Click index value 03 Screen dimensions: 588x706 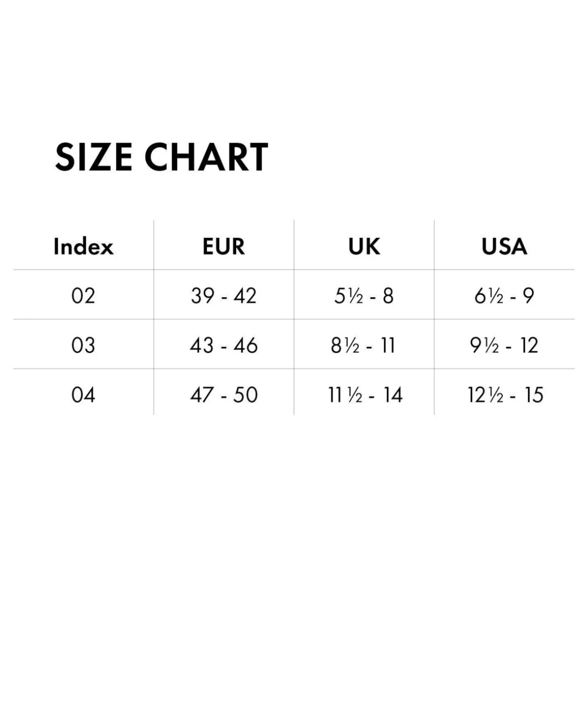point(83,345)
